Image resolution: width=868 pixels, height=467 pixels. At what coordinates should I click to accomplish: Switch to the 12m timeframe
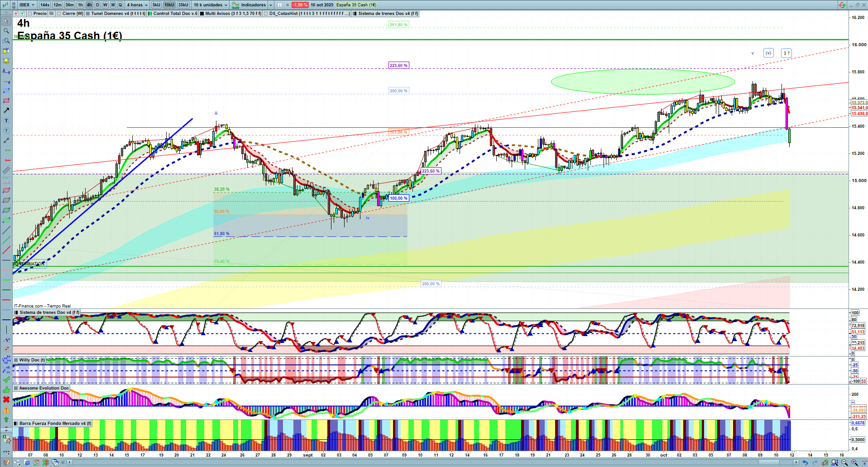click(58, 5)
